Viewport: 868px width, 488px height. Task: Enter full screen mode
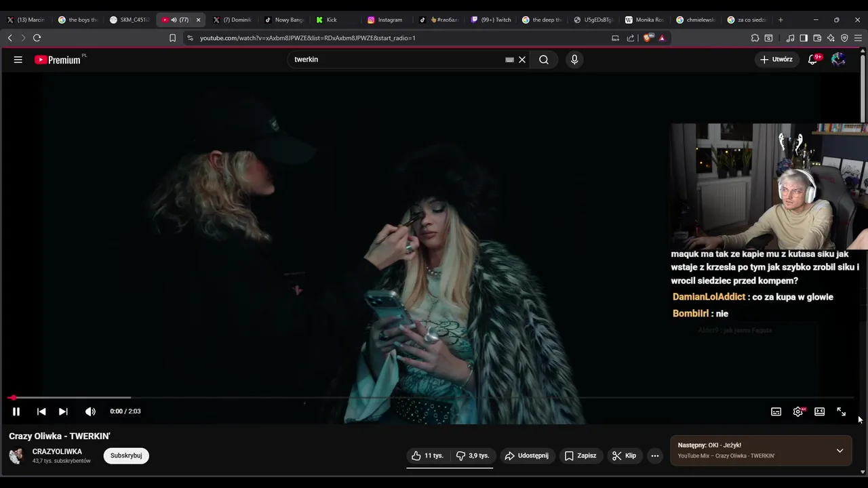(842, 411)
